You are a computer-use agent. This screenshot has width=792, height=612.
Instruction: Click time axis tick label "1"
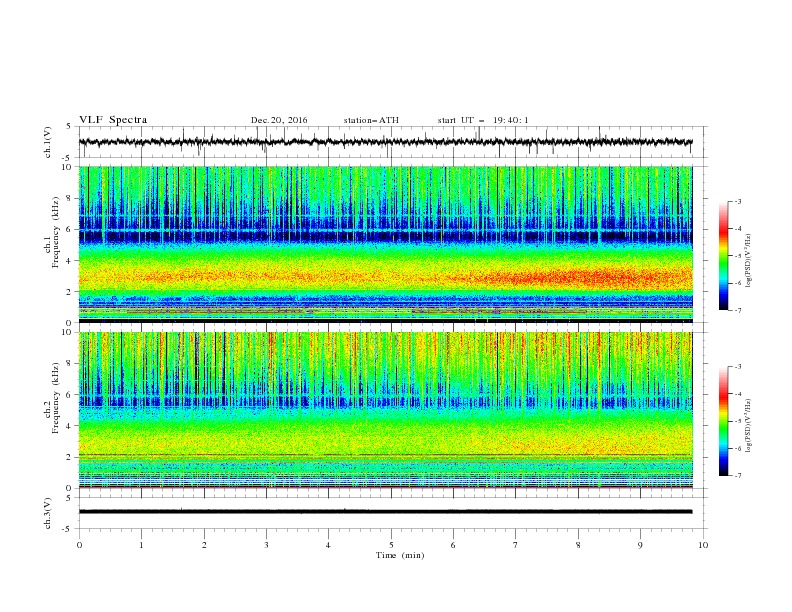point(141,545)
